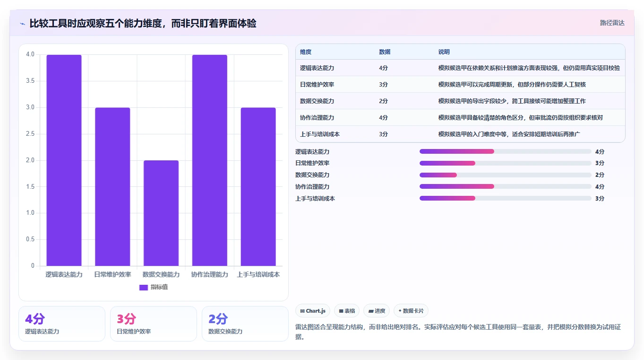Click the 上手与培训成本 x-axis label
644x360 pixels.
coord(258,274)
